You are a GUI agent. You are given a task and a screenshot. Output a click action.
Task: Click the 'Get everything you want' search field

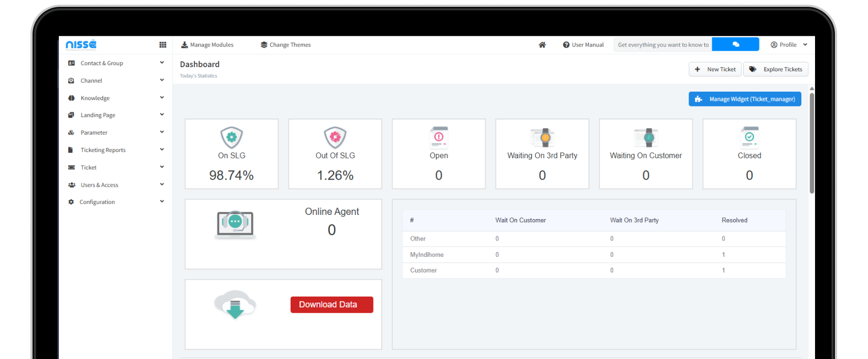(662, 45)
